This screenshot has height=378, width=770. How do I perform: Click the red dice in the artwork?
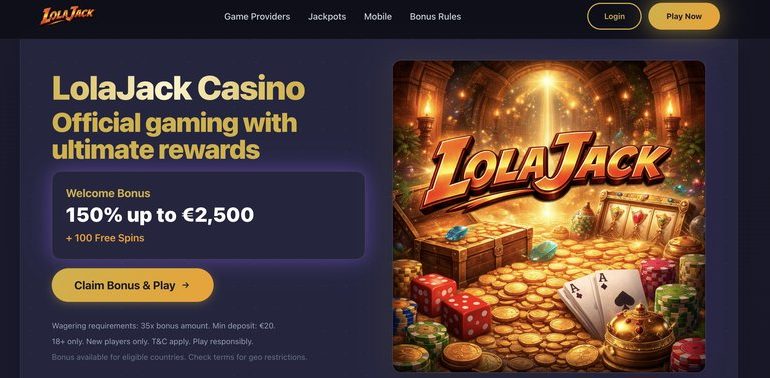[x=450, y=300]
